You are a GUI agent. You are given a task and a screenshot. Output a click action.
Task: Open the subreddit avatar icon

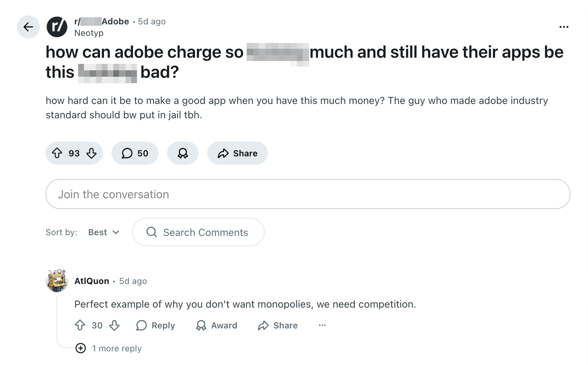click(x=57, y=27)
